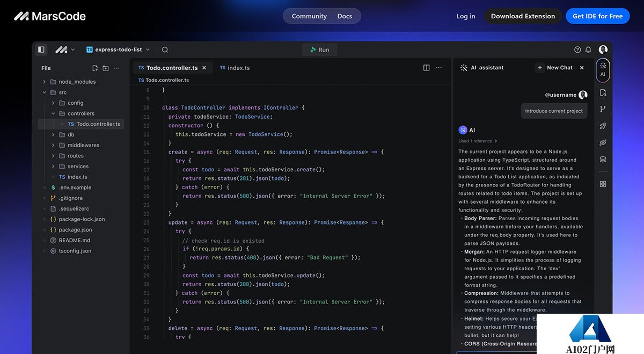Toggle the split editor layout icon
Viewport: 644px width, 354px height.
click(x=426, y=68)
